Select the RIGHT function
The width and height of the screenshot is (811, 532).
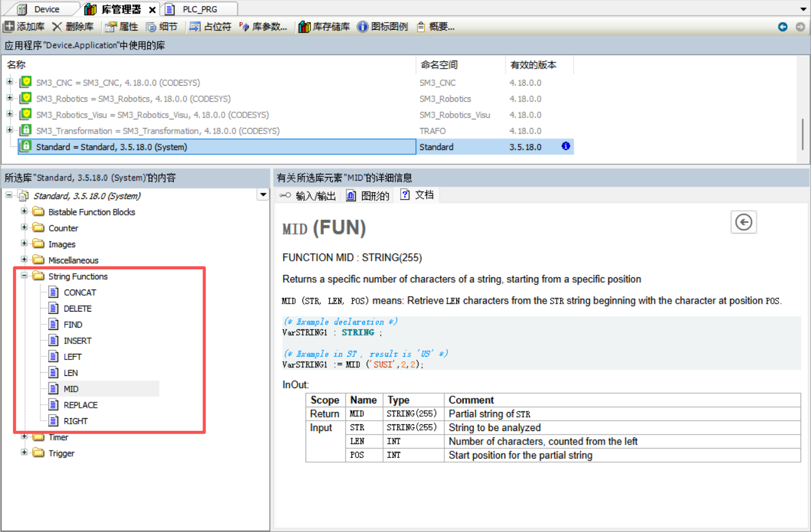pos(76,421)
